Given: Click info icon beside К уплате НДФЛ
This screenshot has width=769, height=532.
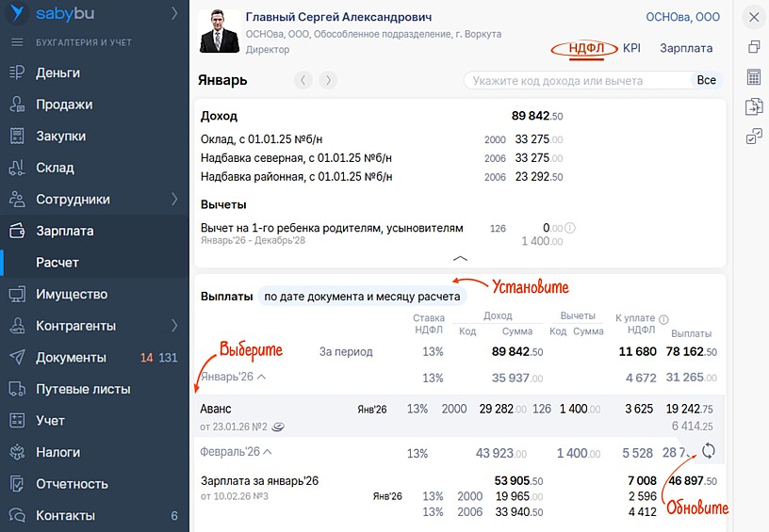Looking at the screenshot, I should (663, 319).
